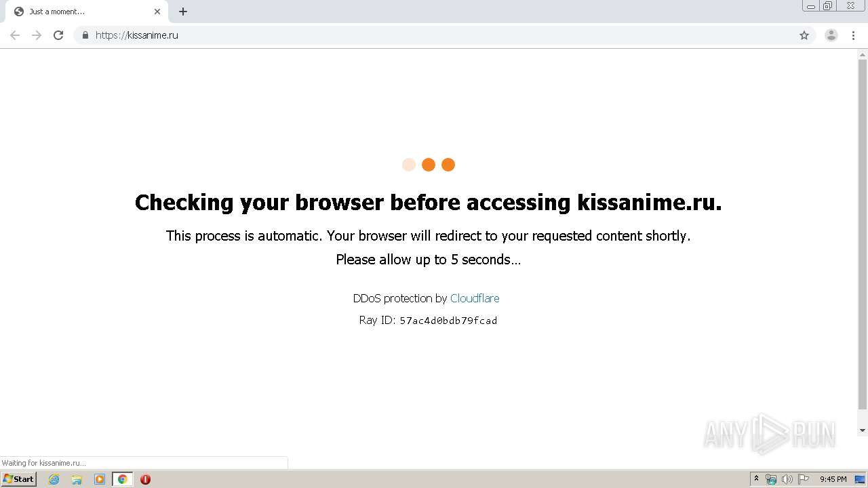Open Chrome three-dot menu
This screenshot has height=488, width=868.
tap(853, 35)
